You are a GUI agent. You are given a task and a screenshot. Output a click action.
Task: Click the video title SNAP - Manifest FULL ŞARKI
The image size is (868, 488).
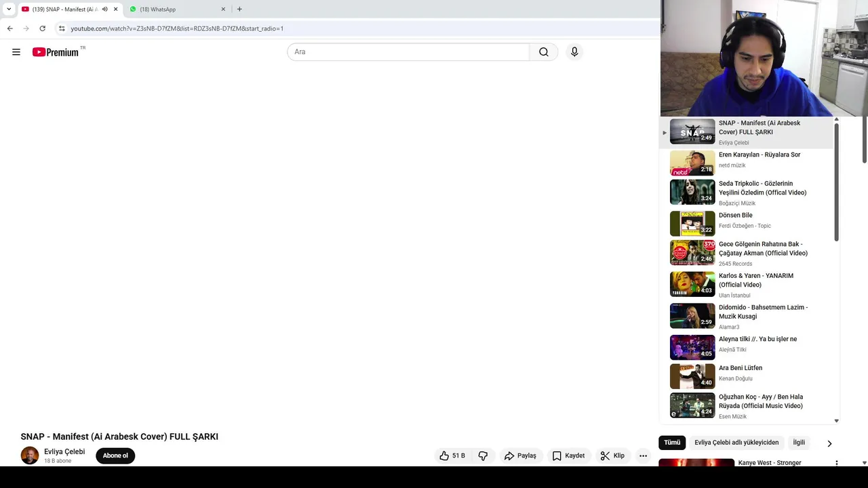click(x=119, y=436)
